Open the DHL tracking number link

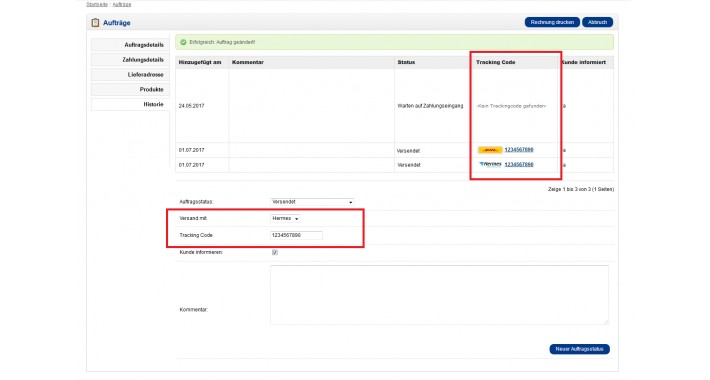point(519,150)
